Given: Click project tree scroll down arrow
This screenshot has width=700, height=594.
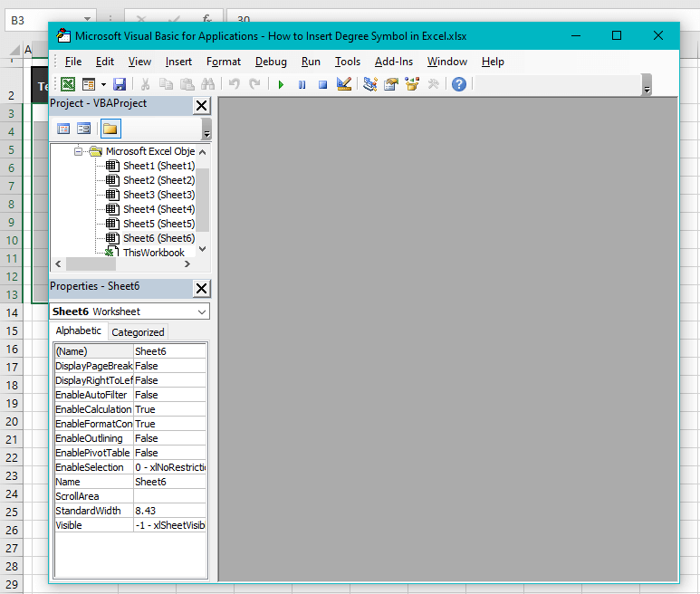Looking at the screenshot, I should tap(202, 249).
